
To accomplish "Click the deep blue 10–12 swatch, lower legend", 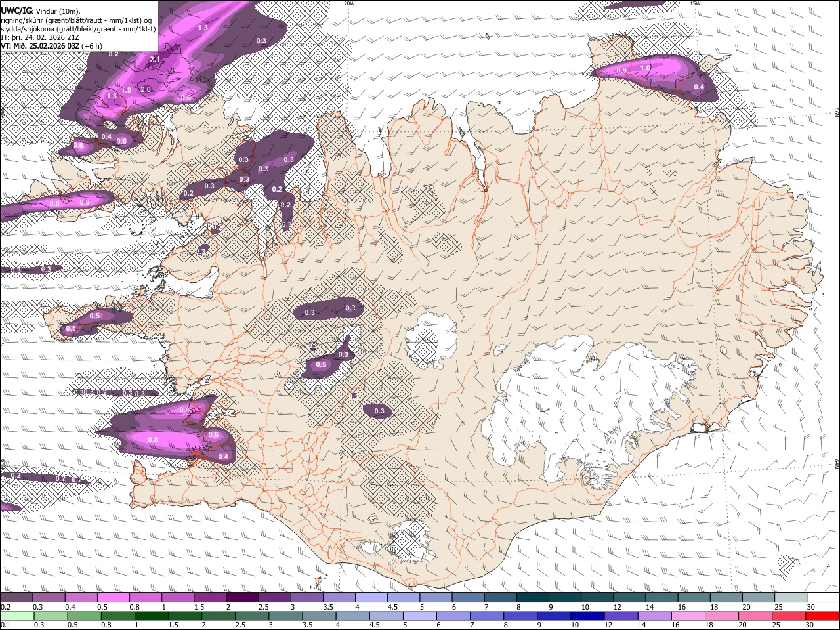I will (x=587, y=616).
